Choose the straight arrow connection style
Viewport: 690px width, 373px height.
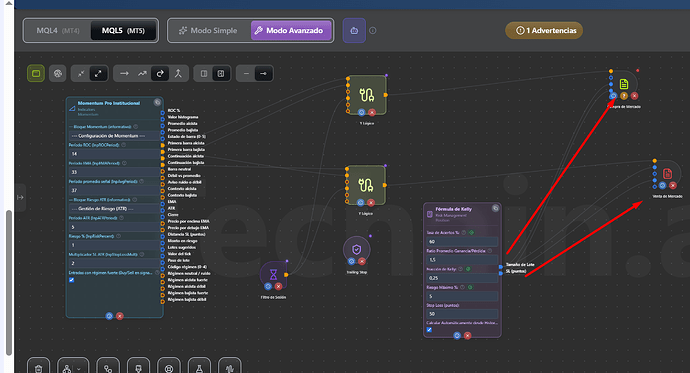tap(124, 73)
